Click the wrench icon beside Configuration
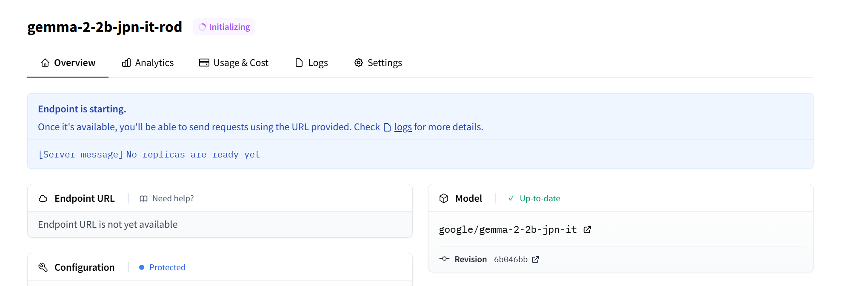 pyautogui.click(x=43, y=267)
